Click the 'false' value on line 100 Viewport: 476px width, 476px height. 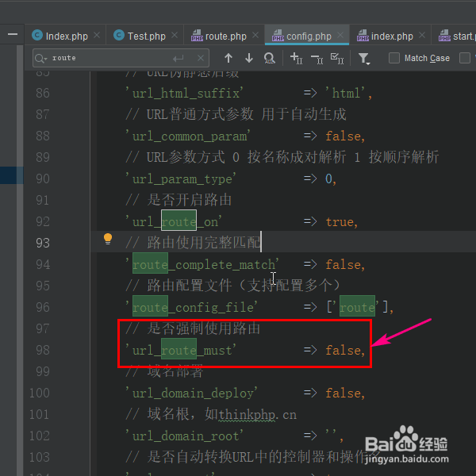pyautogui.click(x=344, y=393)
